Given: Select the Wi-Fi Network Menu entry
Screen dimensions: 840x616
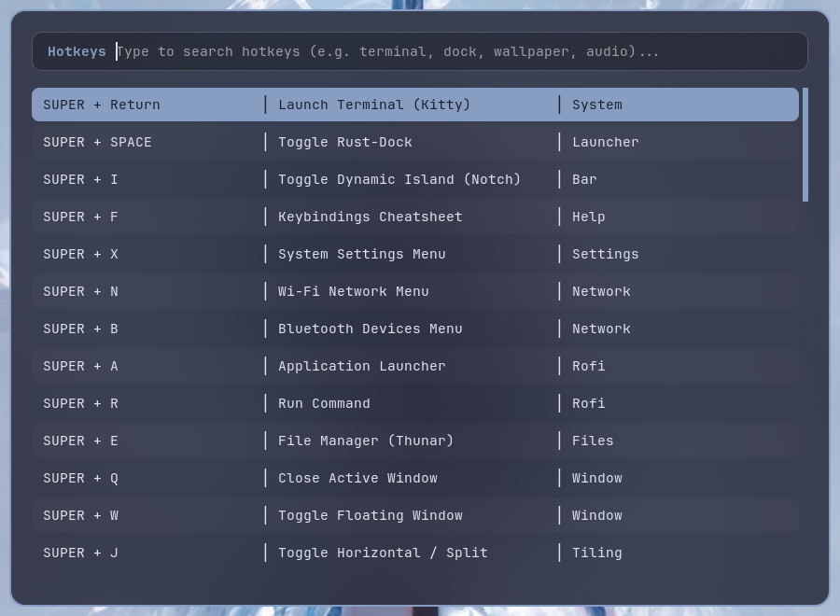Looking at the screenshot, I should point(415,291).
